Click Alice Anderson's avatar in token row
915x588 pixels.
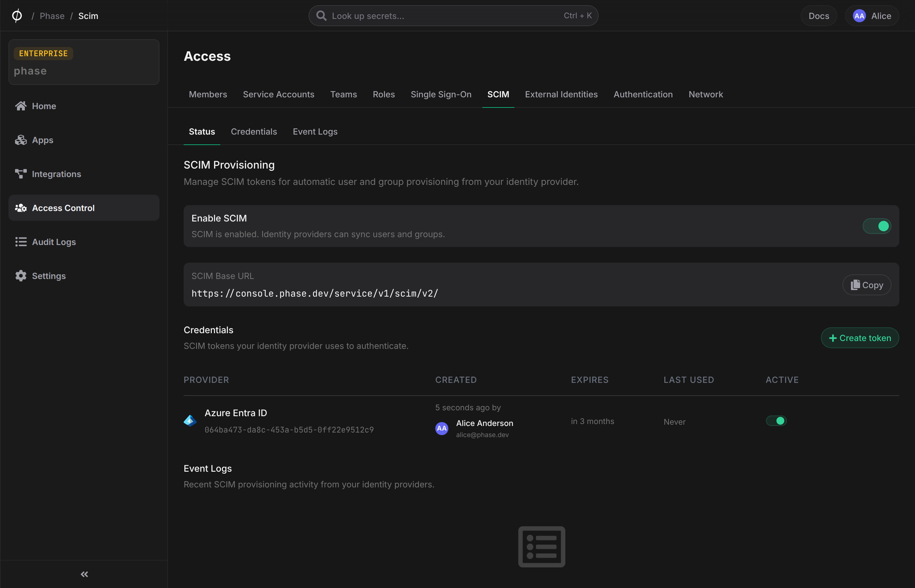(442, 428)
